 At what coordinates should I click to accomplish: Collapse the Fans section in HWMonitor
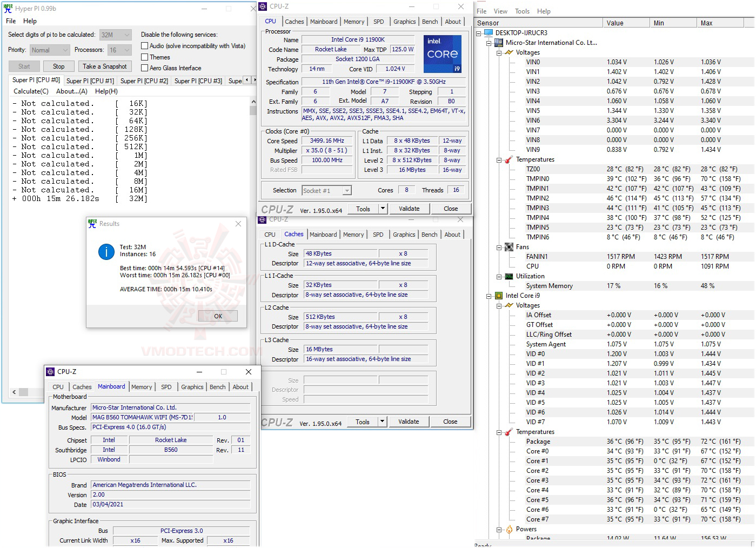pyautogui.click(x=499, y=247)
